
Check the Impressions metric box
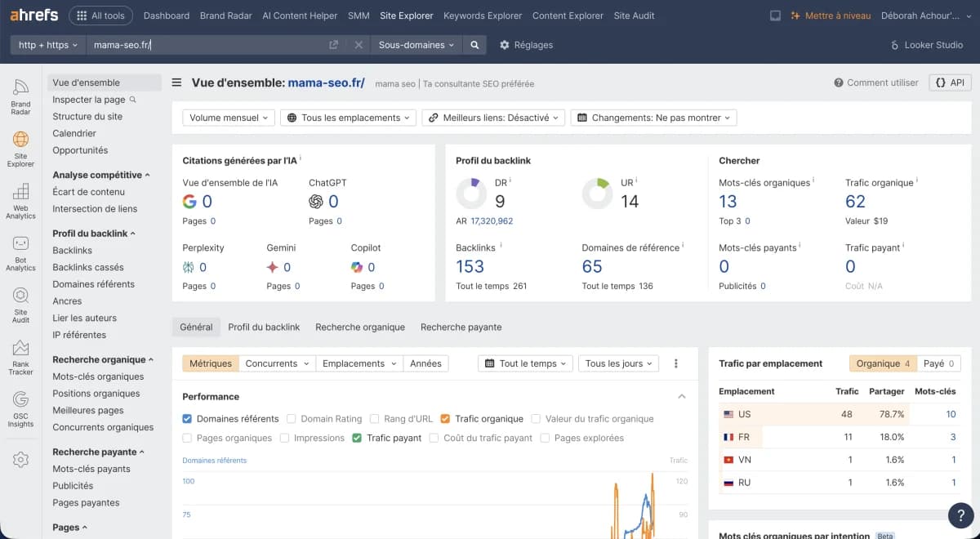pyautogui.click(x=284, y=438)
